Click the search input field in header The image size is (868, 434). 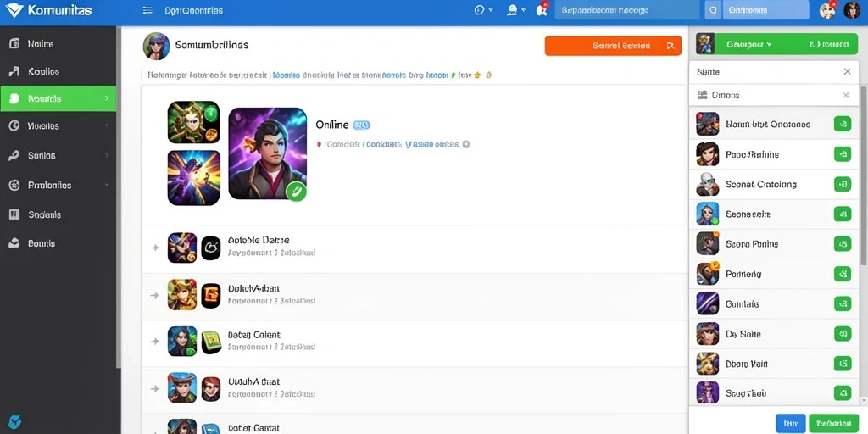629,10
